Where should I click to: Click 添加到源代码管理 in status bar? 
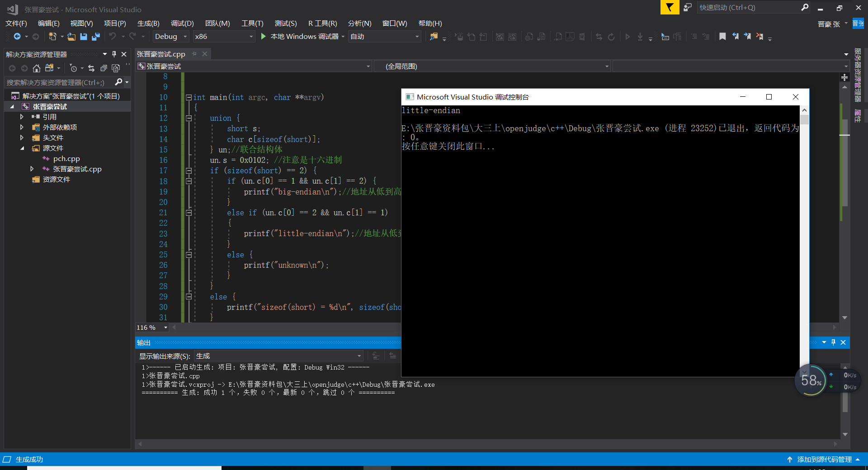click(x=824, y=460)
